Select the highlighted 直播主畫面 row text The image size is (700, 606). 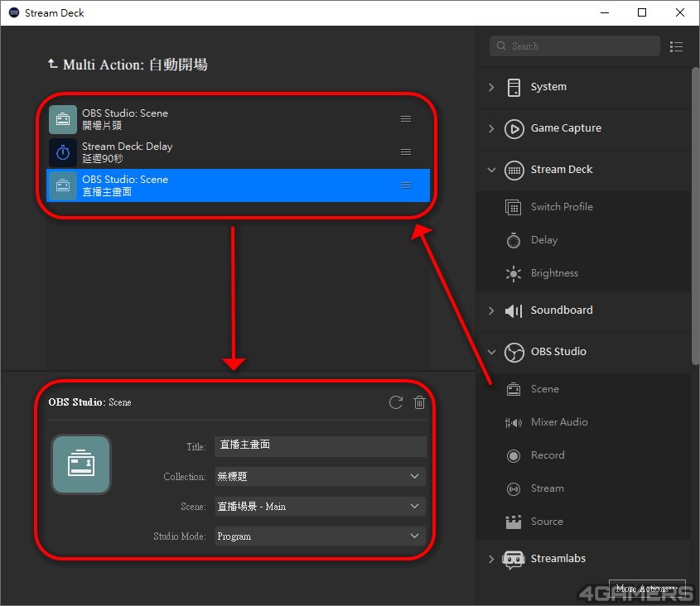coord(125,185)
